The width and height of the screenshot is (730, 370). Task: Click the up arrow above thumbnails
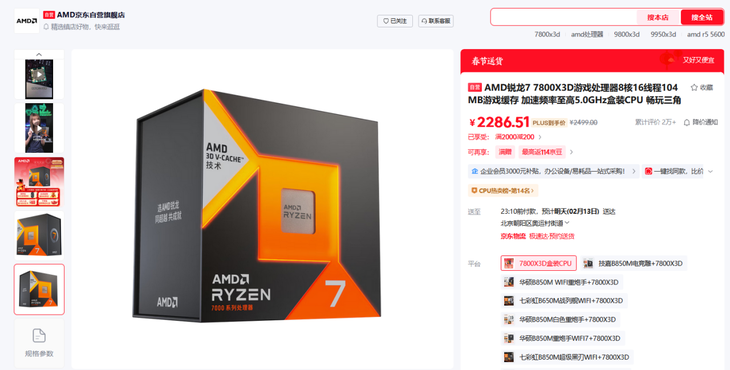point(39,54)
